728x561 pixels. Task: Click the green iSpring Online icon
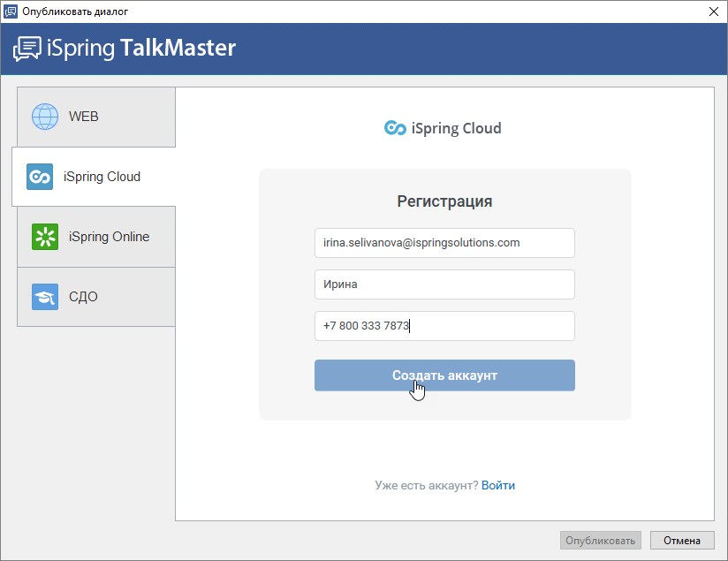pyautogui.click(x=45, y=237)
